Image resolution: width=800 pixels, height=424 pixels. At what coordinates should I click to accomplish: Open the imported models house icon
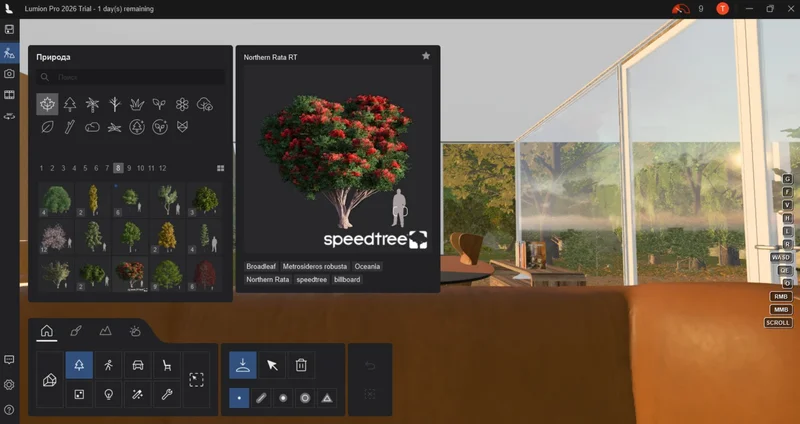[50, 380]
